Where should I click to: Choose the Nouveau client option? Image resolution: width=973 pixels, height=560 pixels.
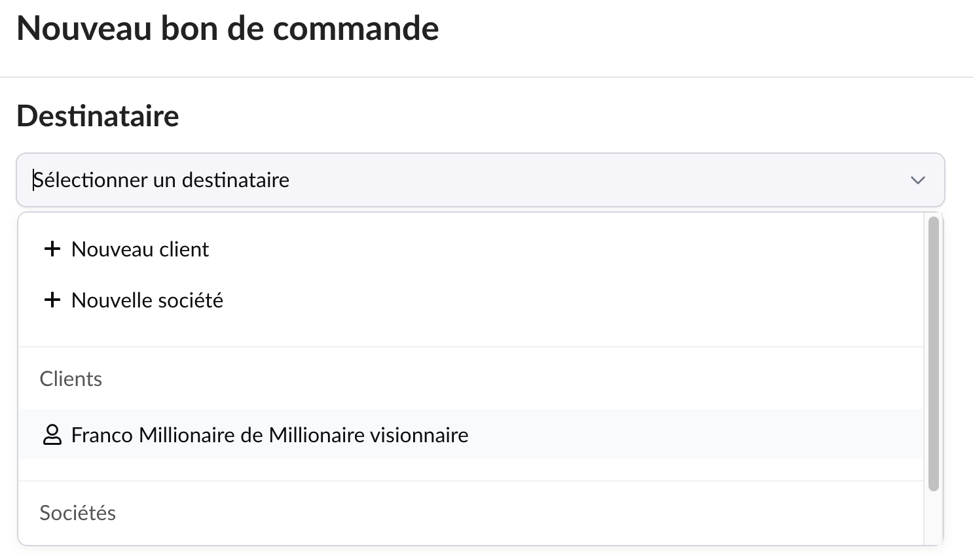pos(140,249)
